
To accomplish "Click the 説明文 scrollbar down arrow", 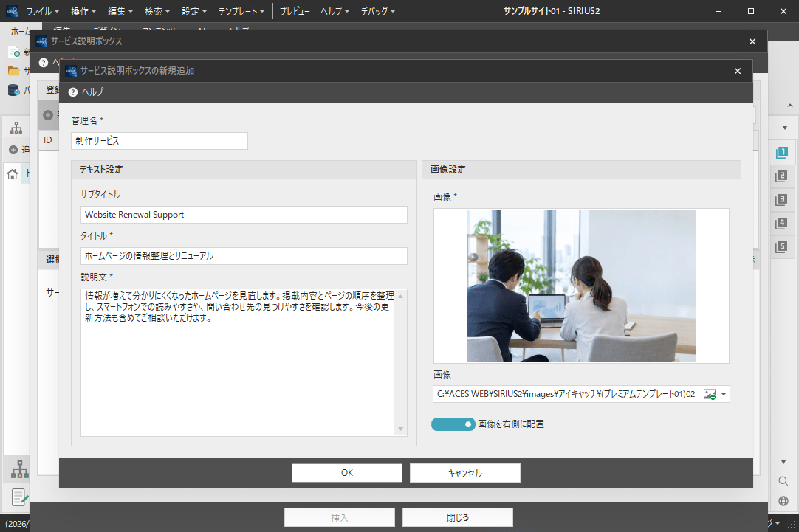I will tap(400, 429).
